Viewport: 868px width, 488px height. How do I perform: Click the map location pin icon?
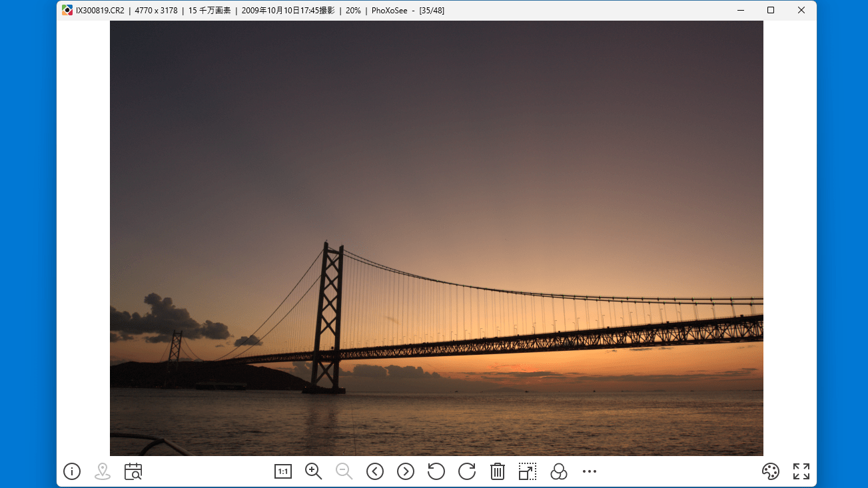103,471
